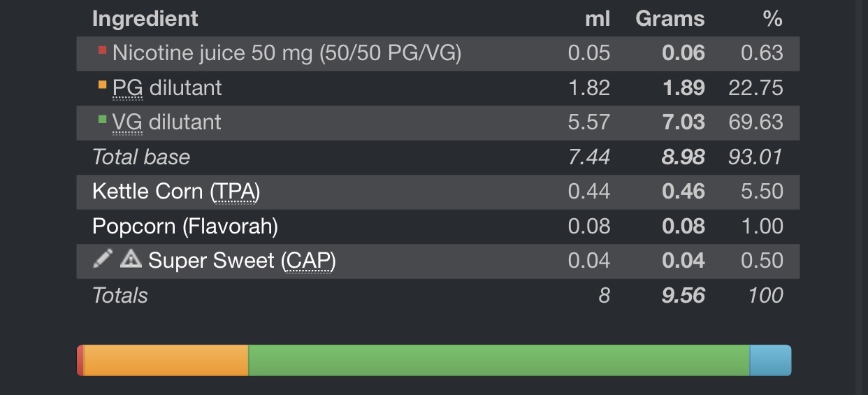868x395 pixels.
Task: Click the Grams column header
Action: pos(670,18)
